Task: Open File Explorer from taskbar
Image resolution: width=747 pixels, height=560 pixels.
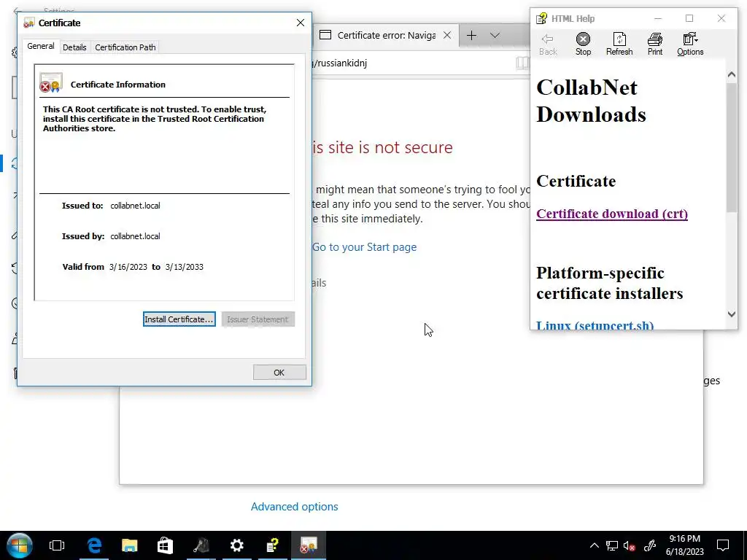Action: click(130, 545)
